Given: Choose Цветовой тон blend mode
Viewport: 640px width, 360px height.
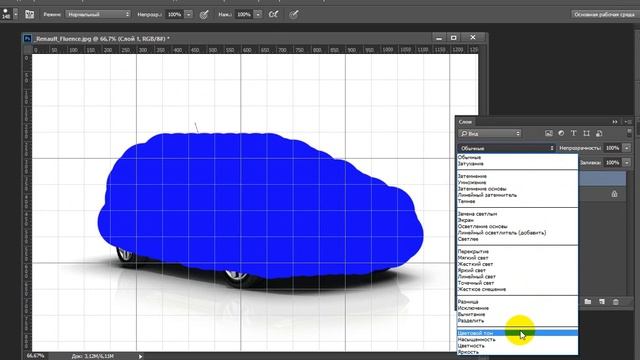Looking at the screenshot, I should (x=517, y=333).
